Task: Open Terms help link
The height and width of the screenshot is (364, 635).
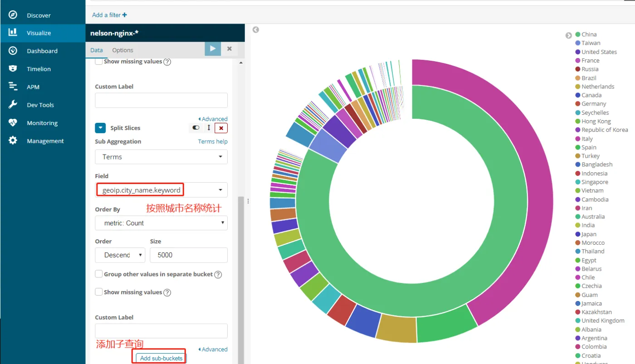Action: (x=213, y=141)
